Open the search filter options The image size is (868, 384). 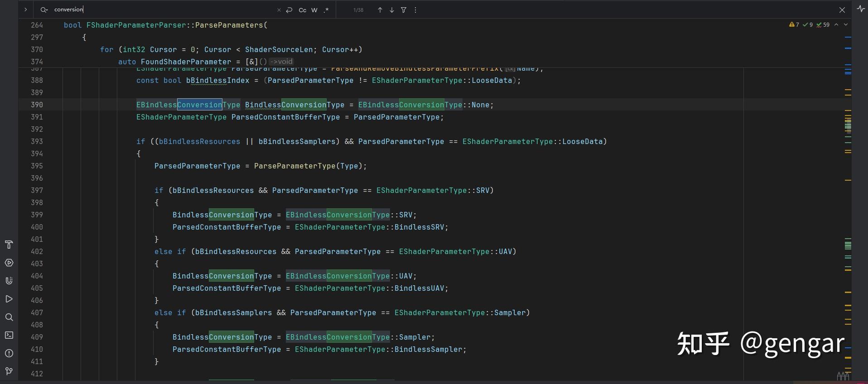tap(404, 10)
